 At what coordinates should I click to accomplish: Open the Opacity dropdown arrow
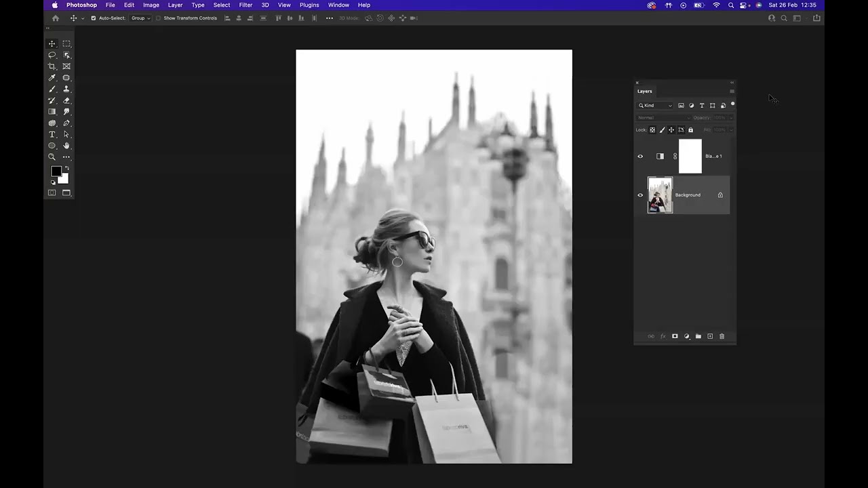coord(731,118)
